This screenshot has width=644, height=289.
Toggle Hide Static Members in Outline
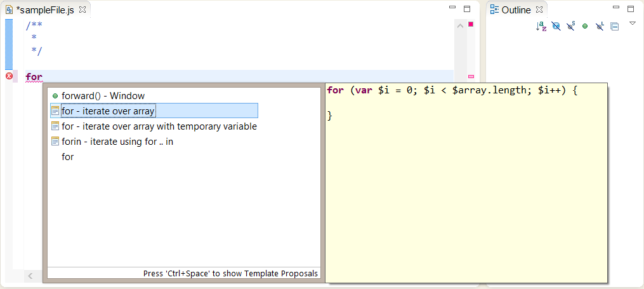click(x=570, y=27)
